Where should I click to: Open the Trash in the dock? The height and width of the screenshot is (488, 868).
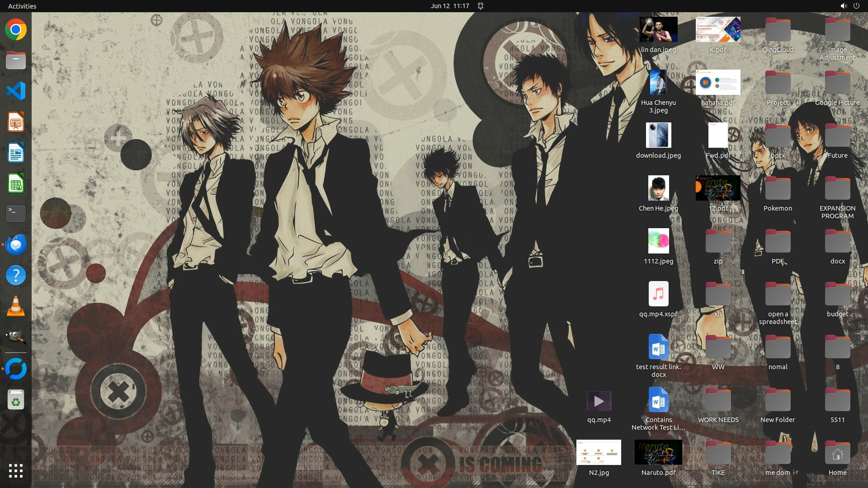[16, 400]
